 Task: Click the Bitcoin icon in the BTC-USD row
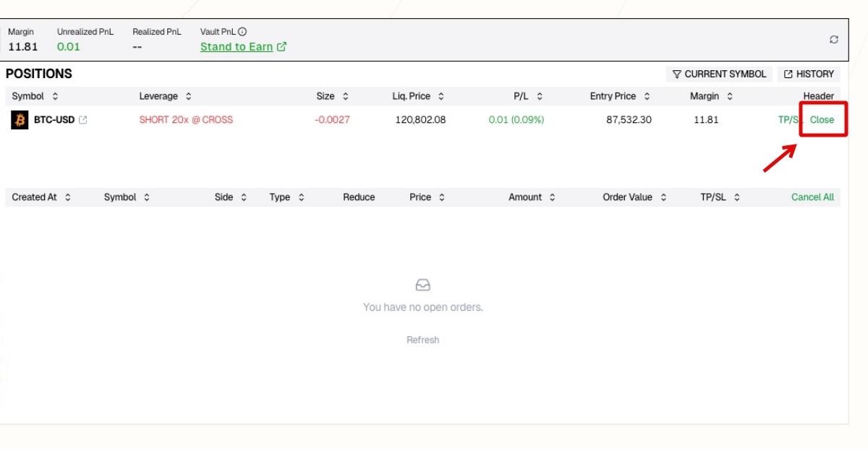tap(20, 120)
